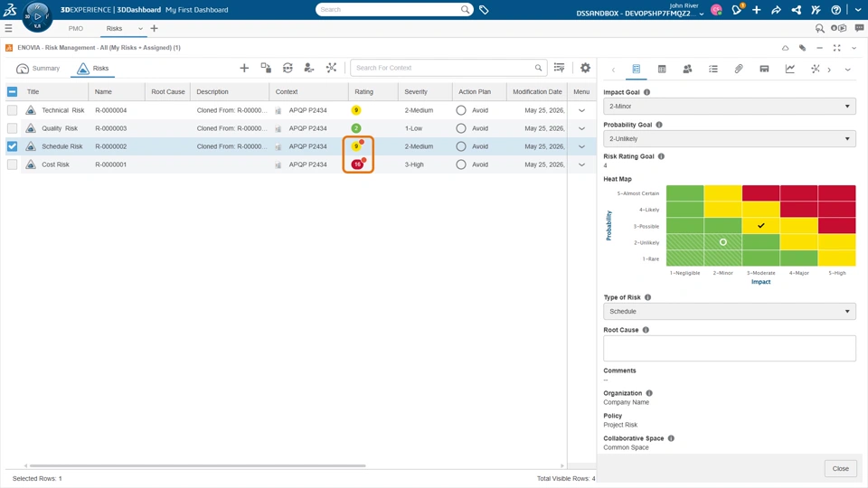This screenshot has height=488, width=868.
Task: Open the Risks dashboard tab dropdown arrow
Action: coord(140,29)
